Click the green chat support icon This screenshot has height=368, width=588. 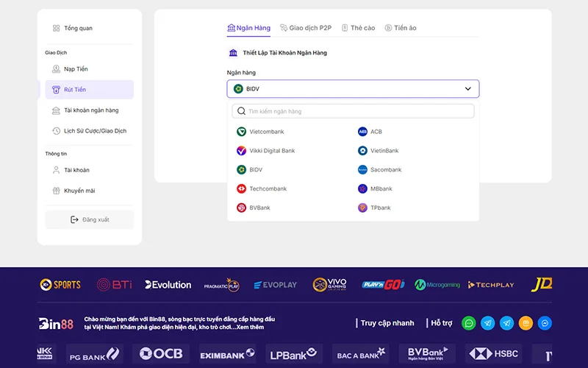click(468, 323)
